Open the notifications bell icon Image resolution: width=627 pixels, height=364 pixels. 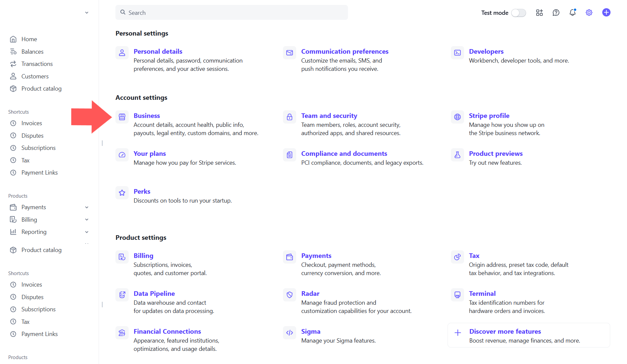[x=573, y=13]
